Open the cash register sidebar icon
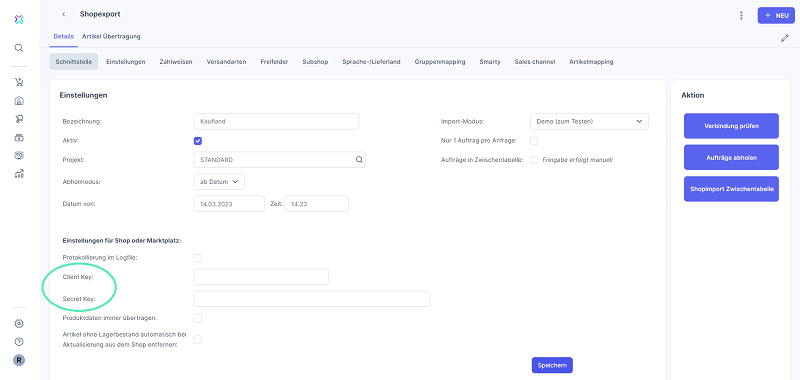This screenshot has width=800, height=380. click(19, 137)
